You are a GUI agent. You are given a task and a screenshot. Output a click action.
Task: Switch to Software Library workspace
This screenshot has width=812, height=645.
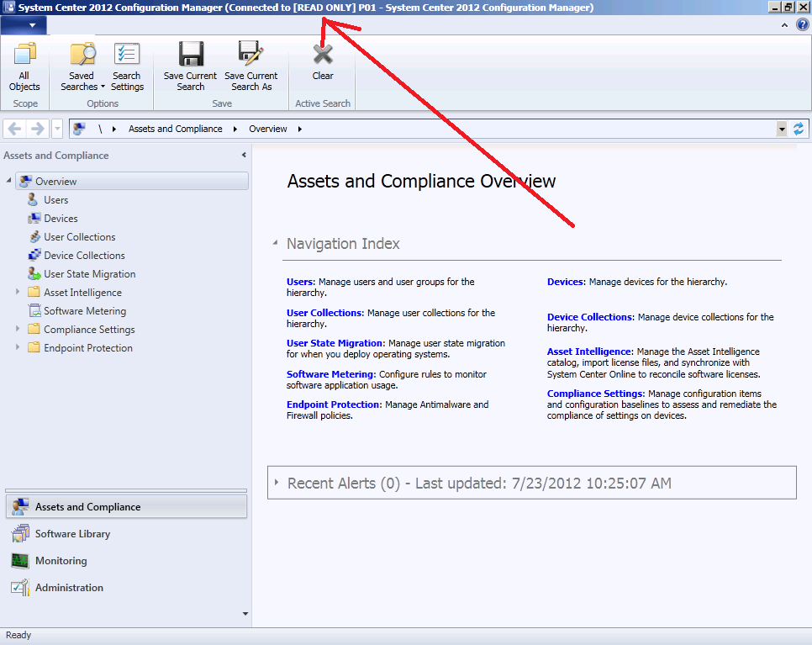pos(126,534)
